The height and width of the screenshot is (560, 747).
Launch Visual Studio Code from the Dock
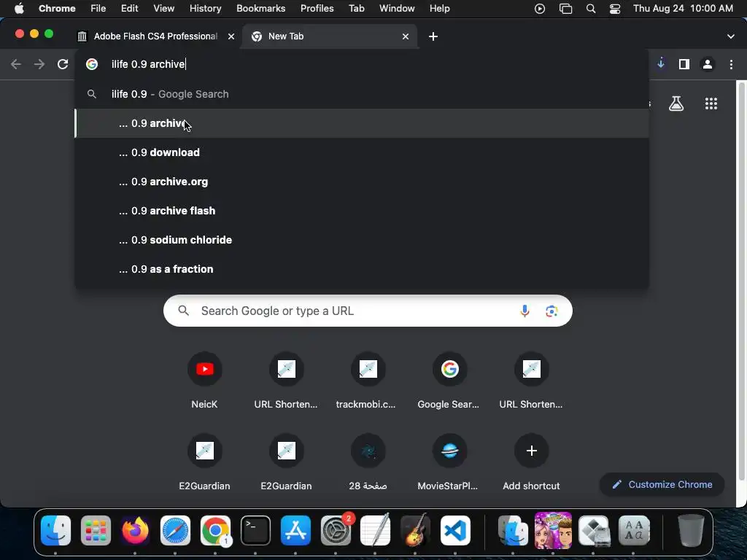click(x=455, y=531)
